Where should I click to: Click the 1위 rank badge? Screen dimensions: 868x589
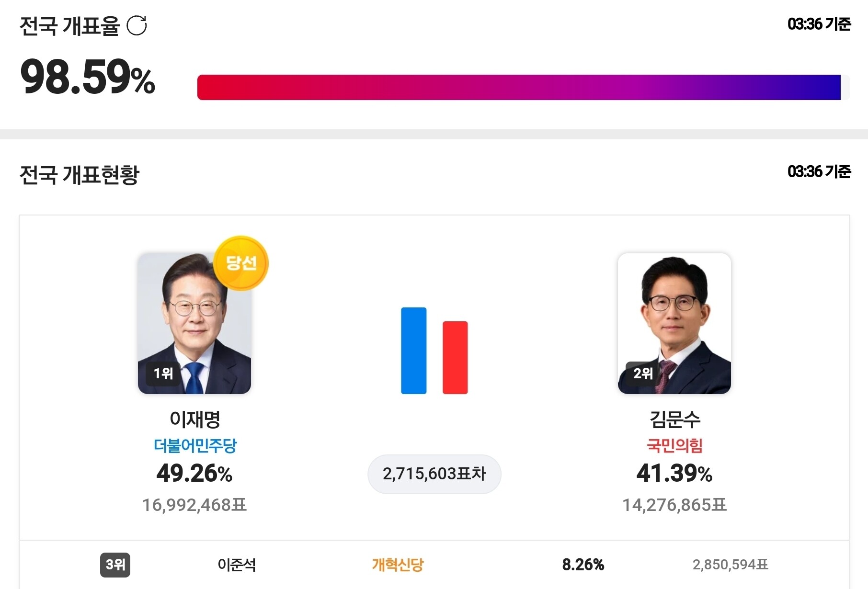tap(163, 373)
